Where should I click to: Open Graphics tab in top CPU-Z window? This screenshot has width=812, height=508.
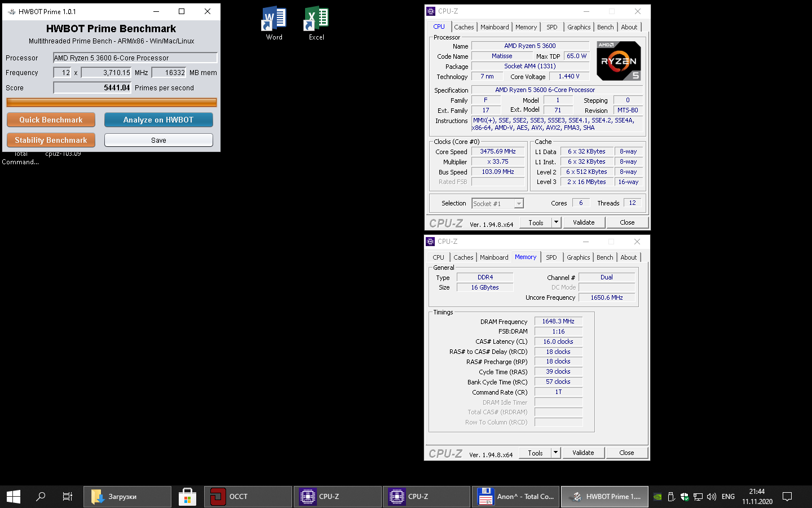pos(579,27)
